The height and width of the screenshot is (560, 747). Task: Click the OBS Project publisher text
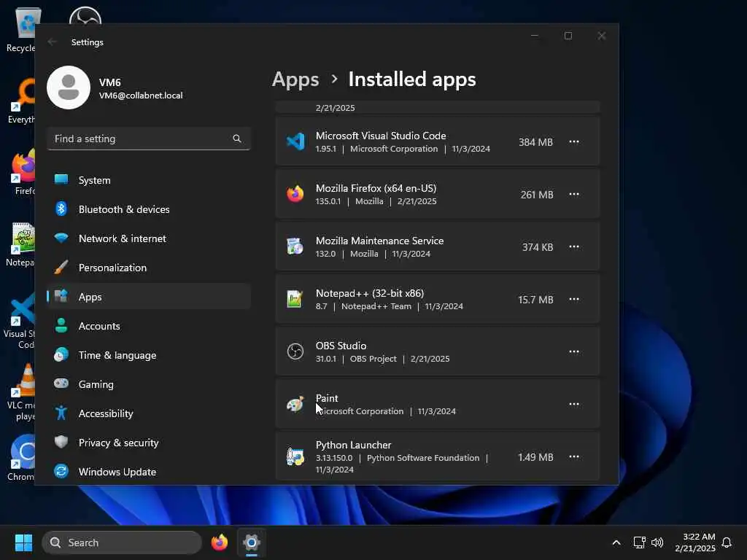[373, 359]
